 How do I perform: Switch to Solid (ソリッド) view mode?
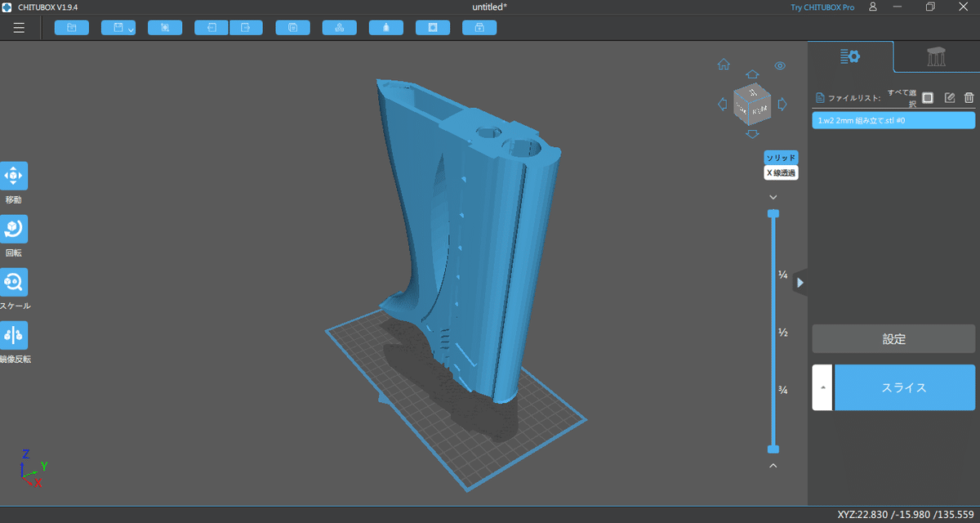(781, 158)
